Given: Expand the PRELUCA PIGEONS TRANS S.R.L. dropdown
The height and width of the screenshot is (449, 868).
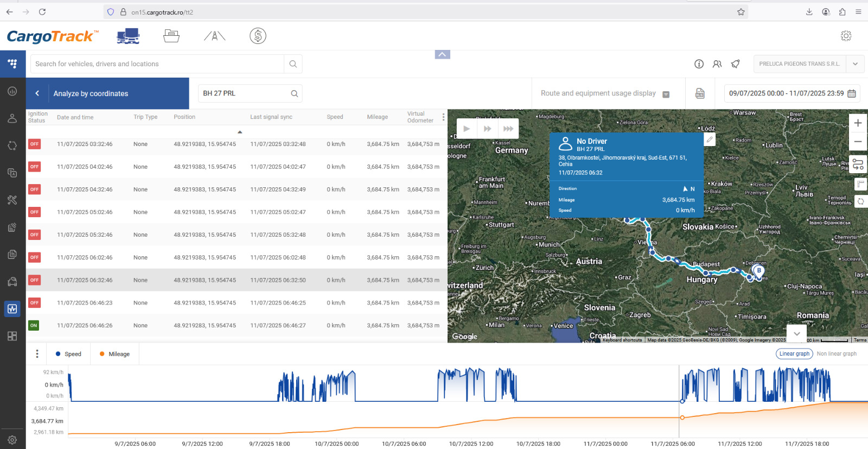Looking at the screenshot, I should [855, 64].
